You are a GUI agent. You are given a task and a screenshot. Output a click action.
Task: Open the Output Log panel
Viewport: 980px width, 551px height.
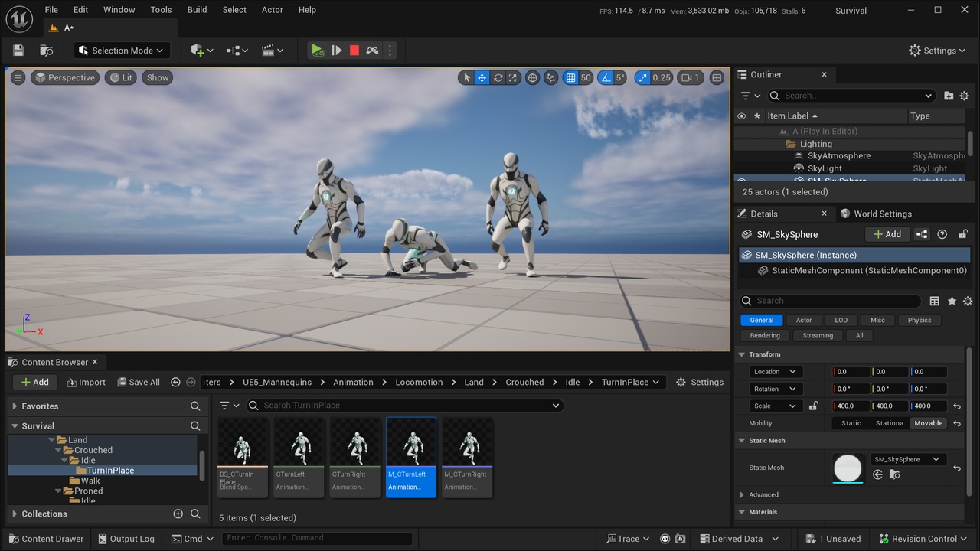pos(126,539)
